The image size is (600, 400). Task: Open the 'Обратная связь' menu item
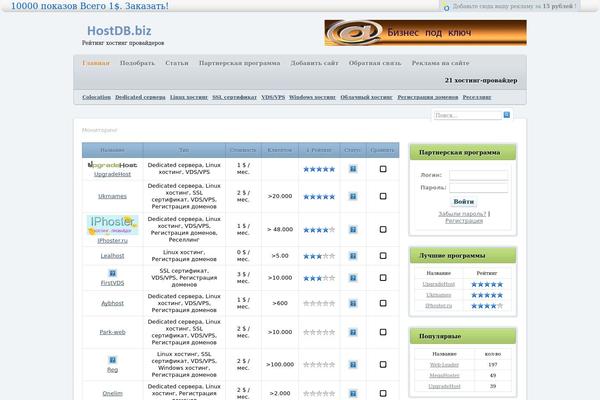pyautogui.click(x=375, y=63)
